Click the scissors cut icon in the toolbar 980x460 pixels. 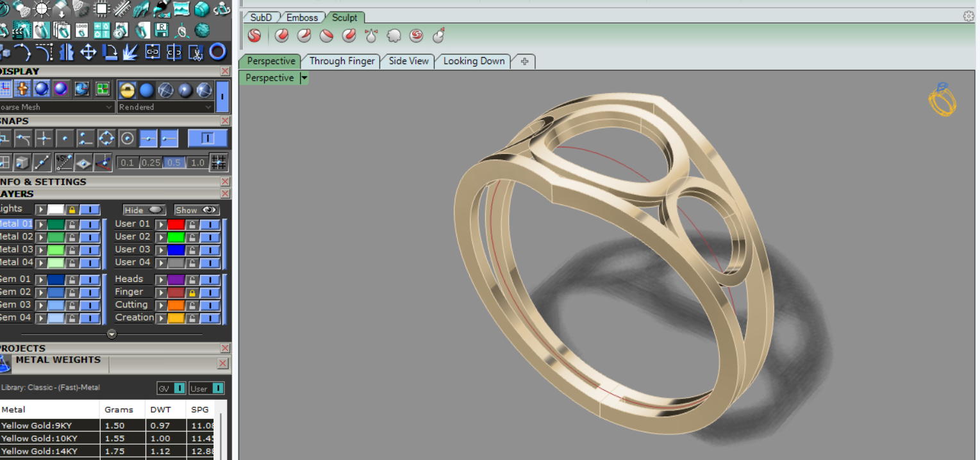(196, 52)
